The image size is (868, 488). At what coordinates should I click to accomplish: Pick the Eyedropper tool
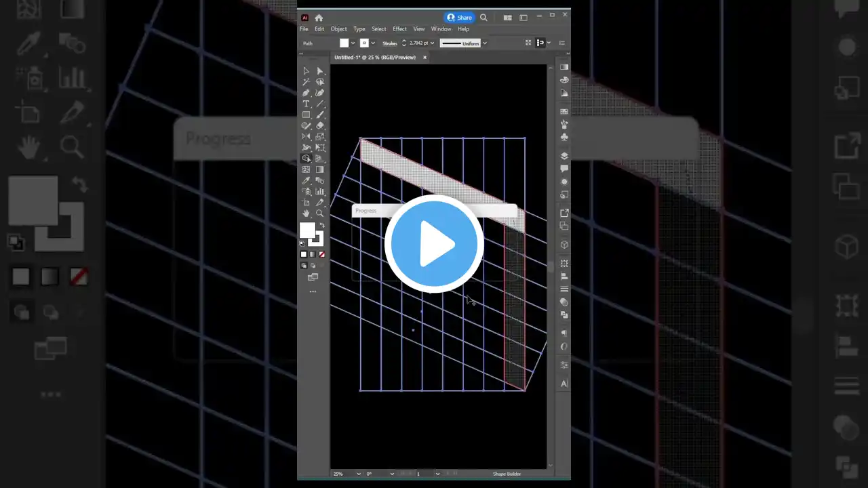coord(306,180)
